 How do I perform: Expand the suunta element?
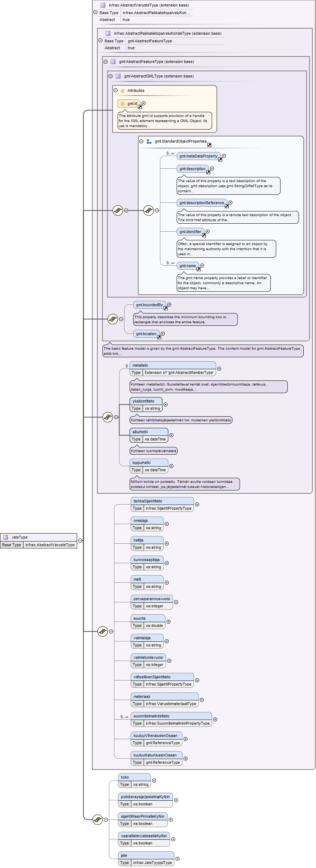[168, 622]
